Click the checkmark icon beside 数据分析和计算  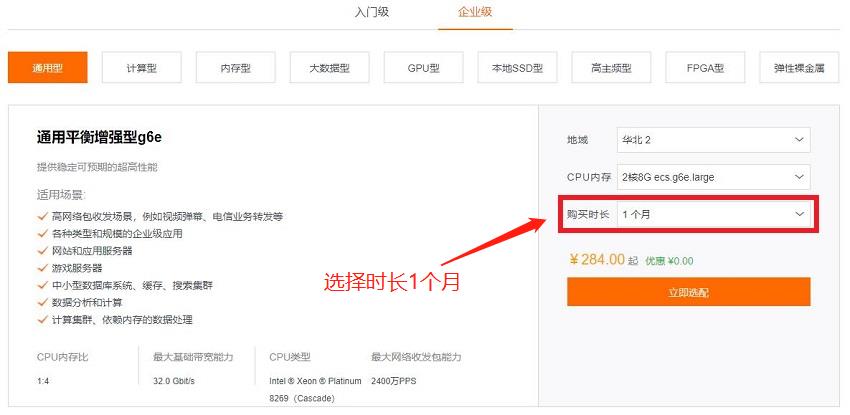[x=43, y=302]
